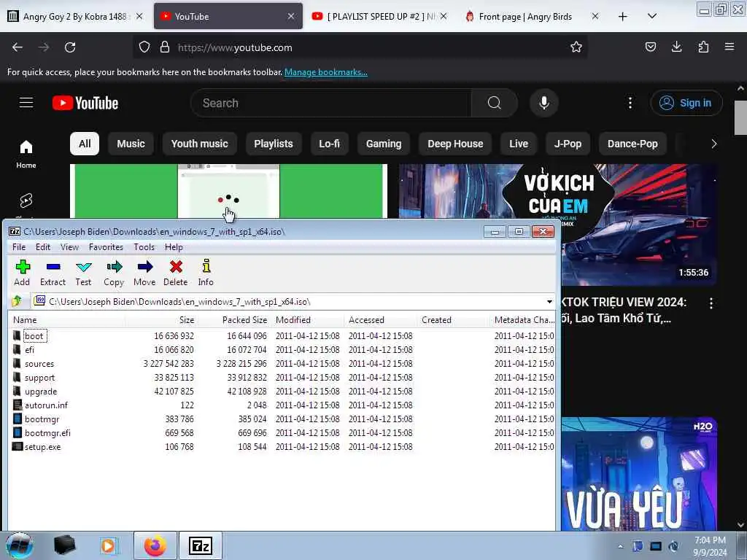Open the Windows Start orb
The width and height of the screenshot is (747, 560).
(20, 545)
